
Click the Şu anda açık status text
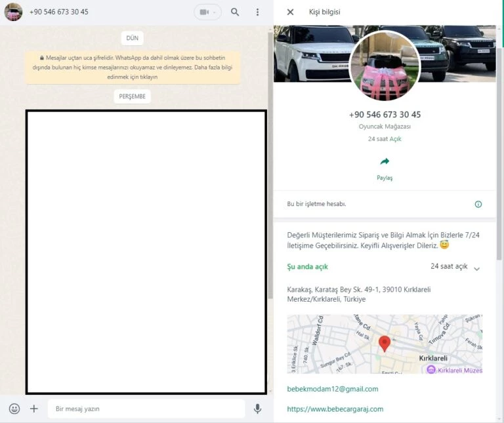click(307, 266)
